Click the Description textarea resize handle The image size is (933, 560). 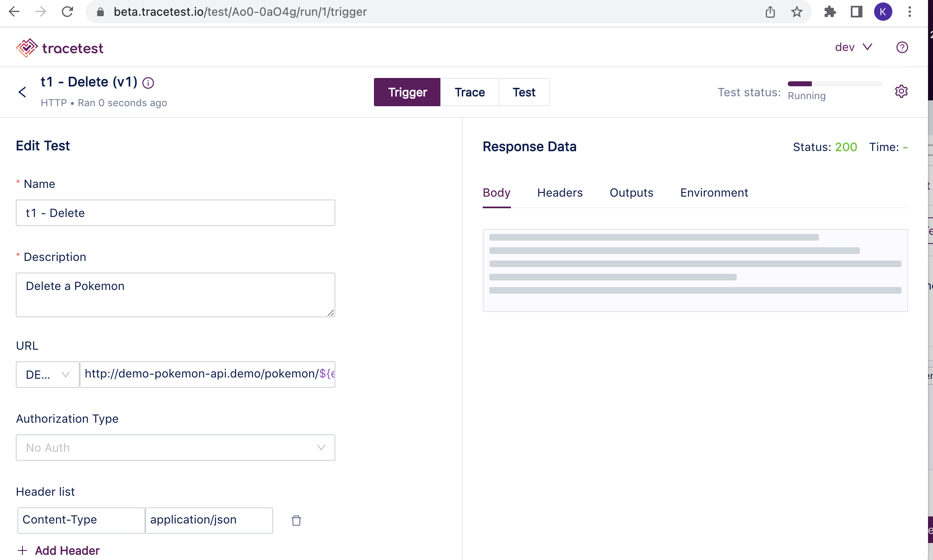(330, 313)
